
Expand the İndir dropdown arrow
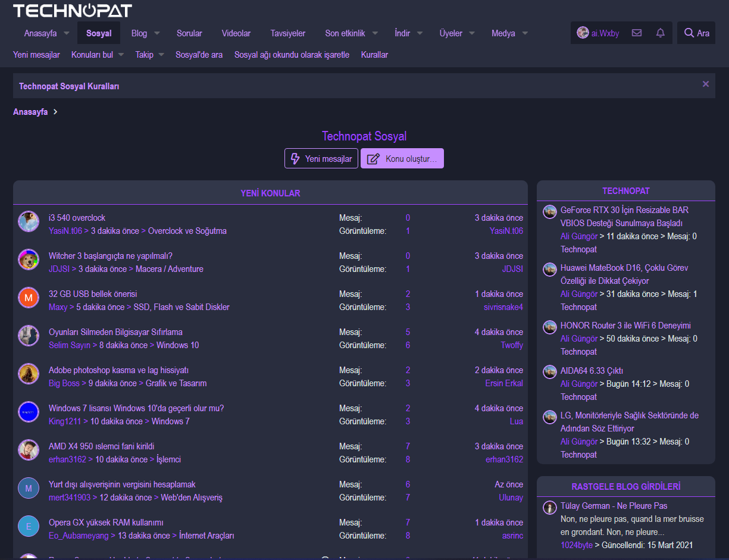coord(420,33)
